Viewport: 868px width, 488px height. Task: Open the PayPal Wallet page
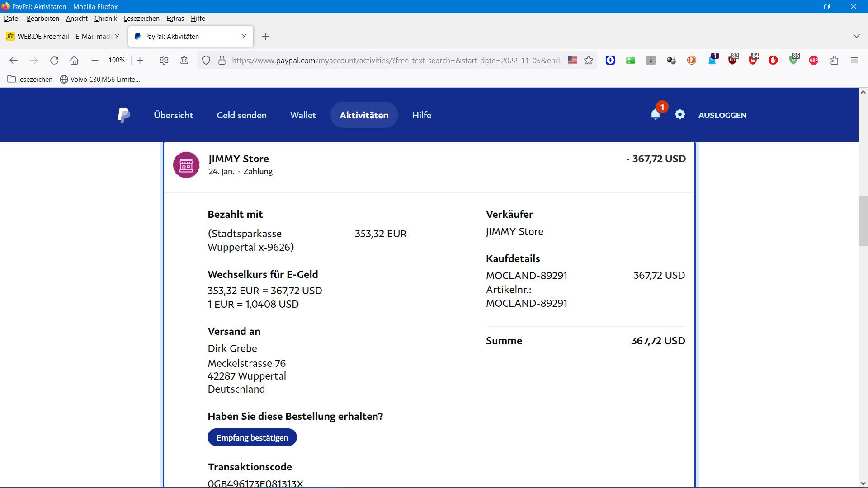click(303, 115)
